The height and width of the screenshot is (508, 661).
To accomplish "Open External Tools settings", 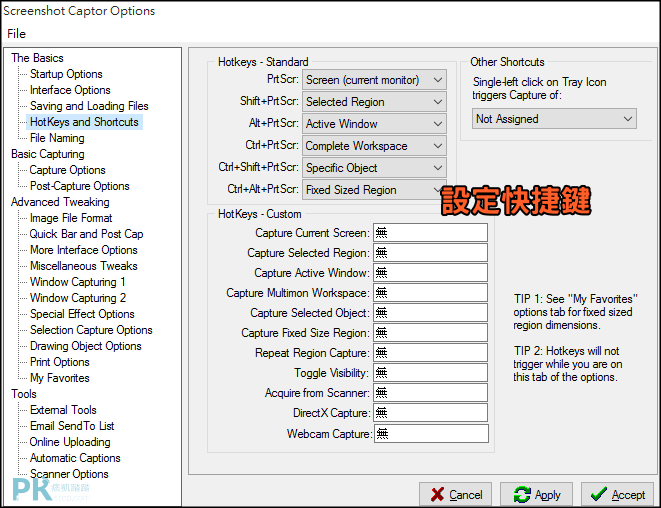I will tap(63, 411).
